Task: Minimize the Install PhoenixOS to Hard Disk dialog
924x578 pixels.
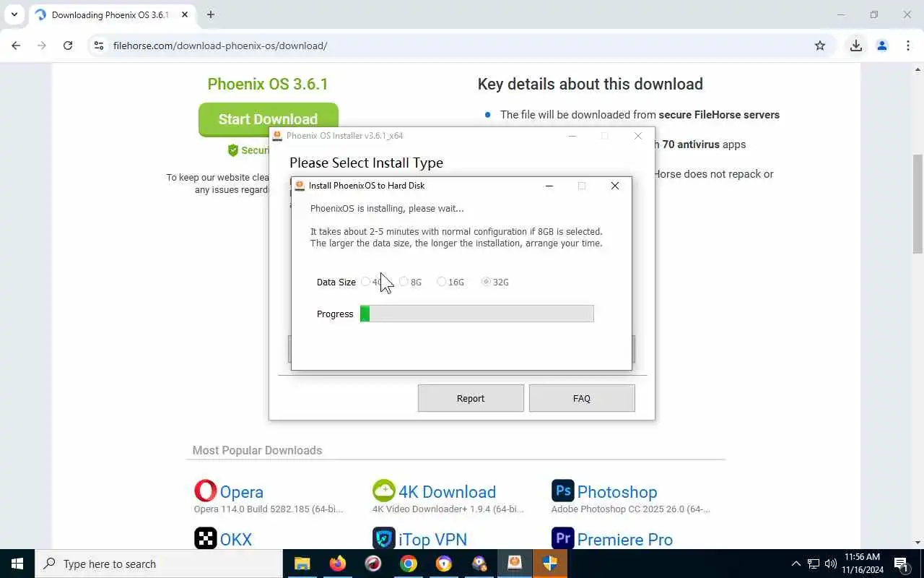Action: (x=549, y=186)
